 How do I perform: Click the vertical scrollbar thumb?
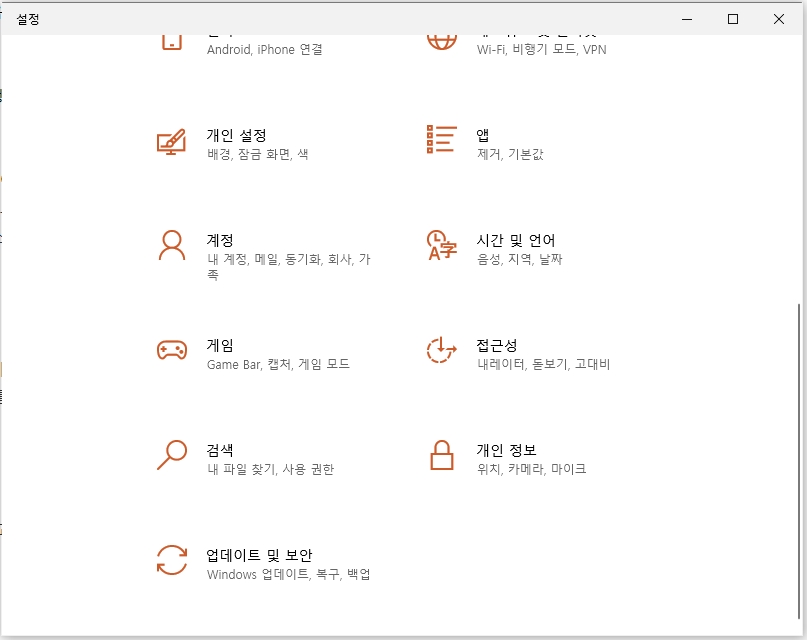coord(799,461)
